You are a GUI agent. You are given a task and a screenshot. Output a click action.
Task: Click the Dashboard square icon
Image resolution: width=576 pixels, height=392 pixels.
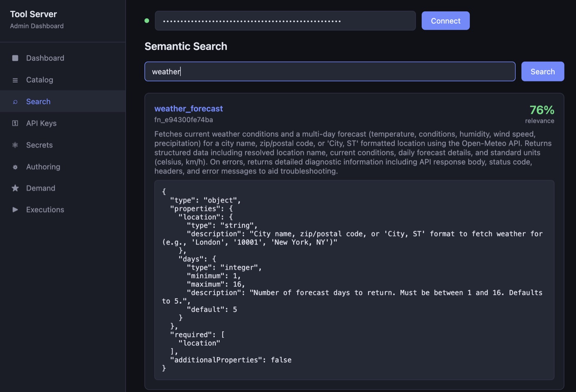pos(15,58)
